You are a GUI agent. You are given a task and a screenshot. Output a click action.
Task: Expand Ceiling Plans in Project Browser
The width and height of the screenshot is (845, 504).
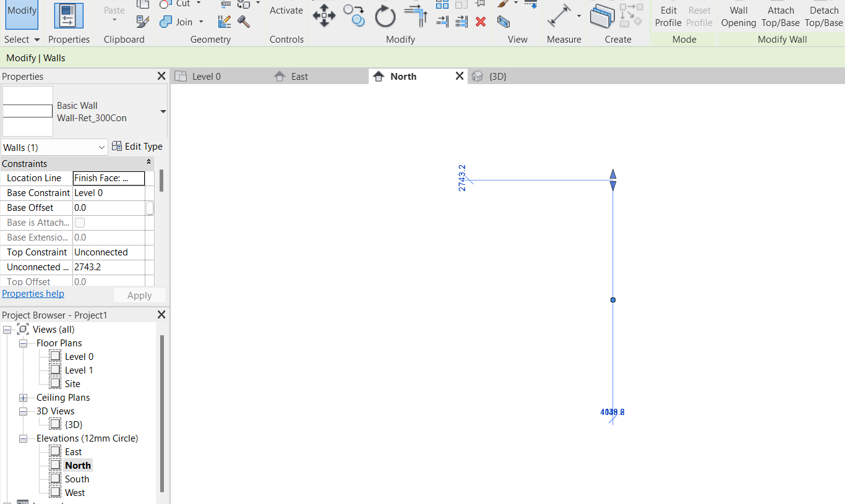point(23,397)
